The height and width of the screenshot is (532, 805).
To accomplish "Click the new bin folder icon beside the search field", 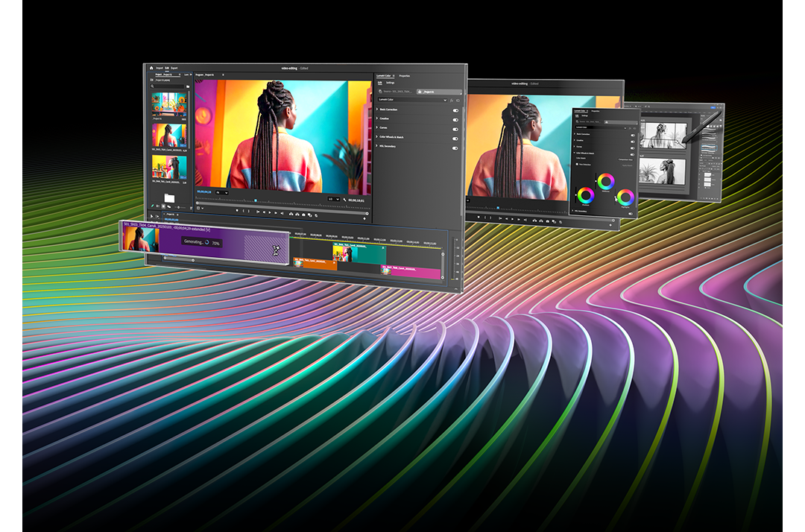I will pos(188,86).
